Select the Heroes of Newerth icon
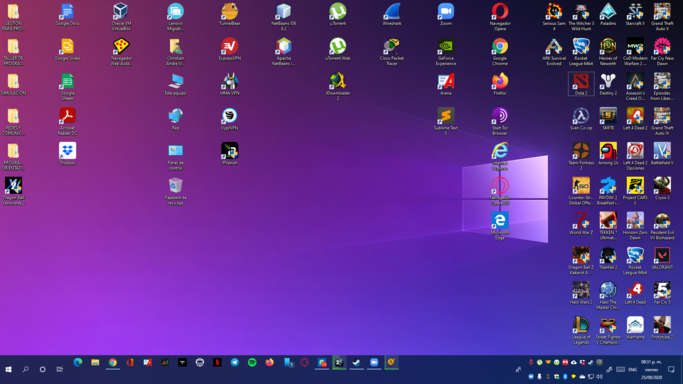683x384 pixels. coord(608,52)
